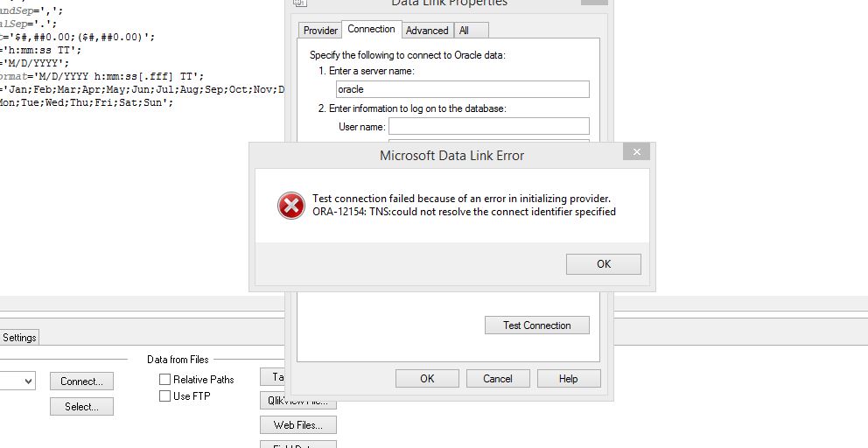This screenshot has height=448, width=868.
Task: Cancel the Data Link Properties dialog
Action: tap(497, 379)
